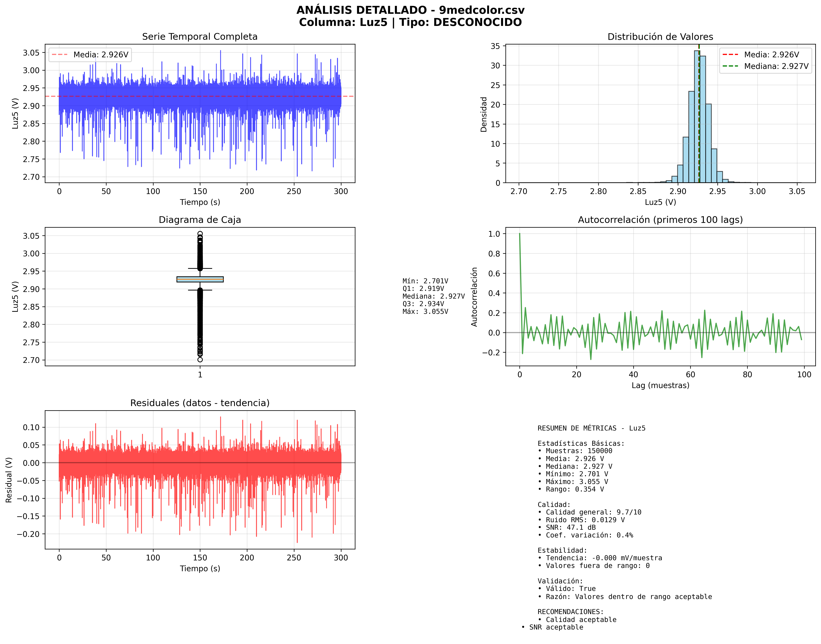The image size is (821, 644).
Task: Click the red 'Media: 2.926V' histogram legend entry
Action: click(771, 55)
